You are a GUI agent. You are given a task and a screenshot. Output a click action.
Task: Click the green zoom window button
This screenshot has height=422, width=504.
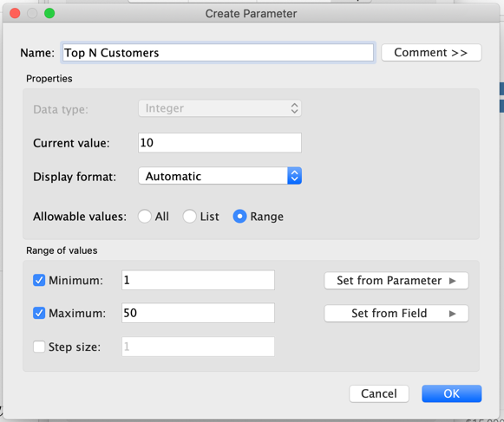[49, 13]
